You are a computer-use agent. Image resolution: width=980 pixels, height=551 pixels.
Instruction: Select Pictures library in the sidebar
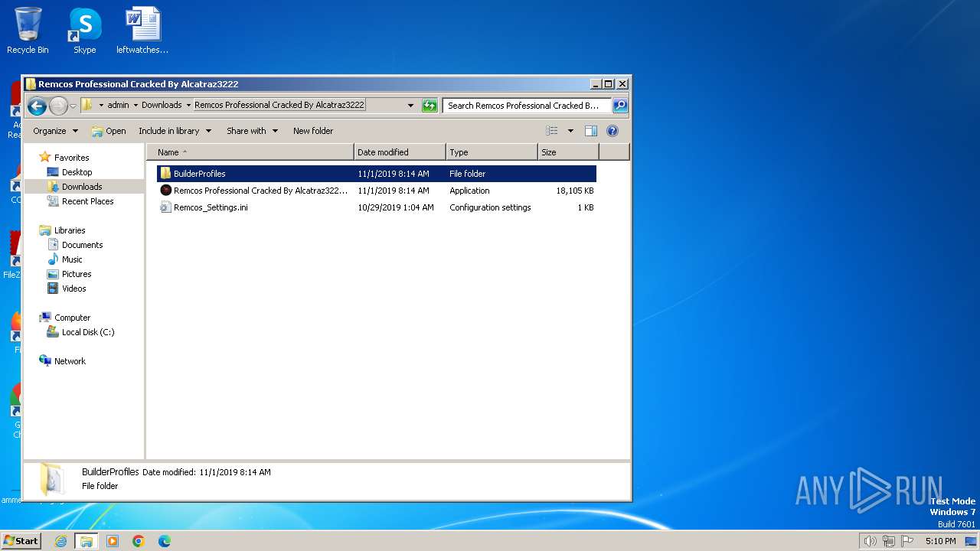[77, 274]
